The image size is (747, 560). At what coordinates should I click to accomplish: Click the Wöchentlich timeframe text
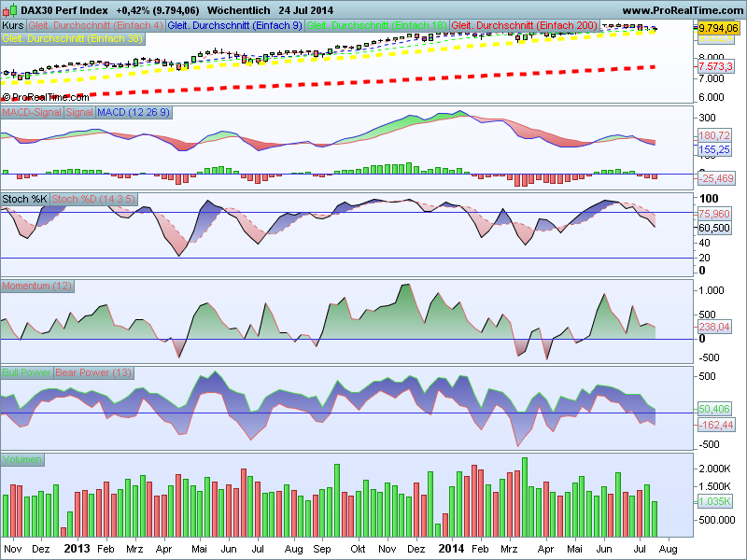click(x=239, y=10)
